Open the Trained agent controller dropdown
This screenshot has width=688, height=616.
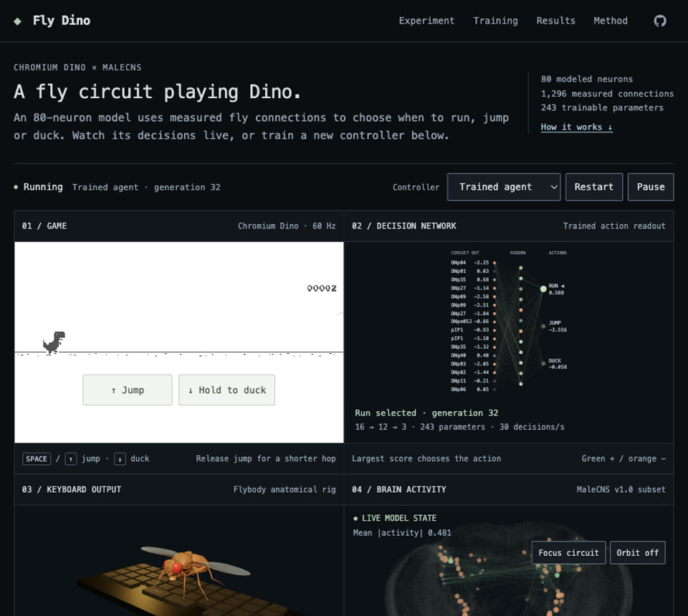point(504,187)
